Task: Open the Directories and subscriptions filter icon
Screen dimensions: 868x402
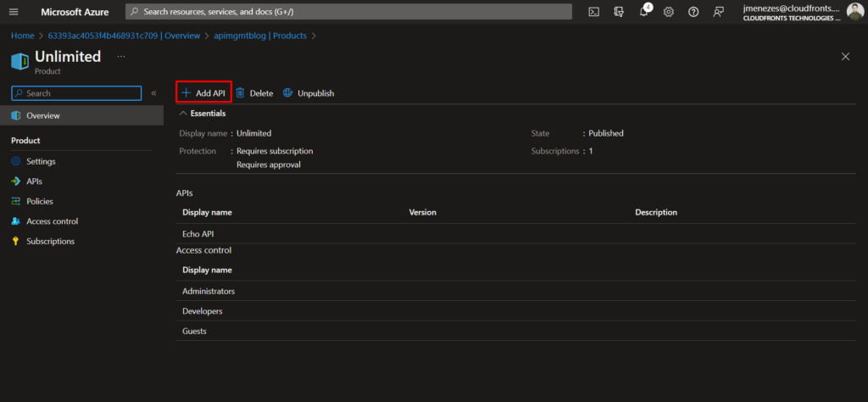Action: 619,12
